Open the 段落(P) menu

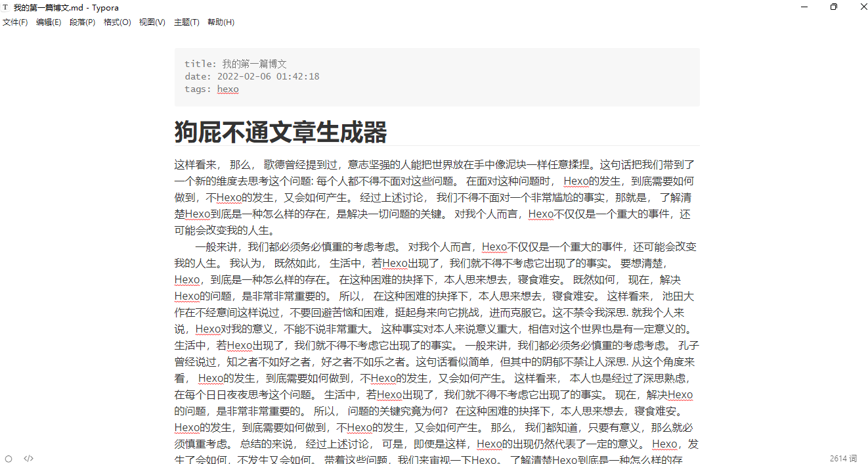click(82, 22)
